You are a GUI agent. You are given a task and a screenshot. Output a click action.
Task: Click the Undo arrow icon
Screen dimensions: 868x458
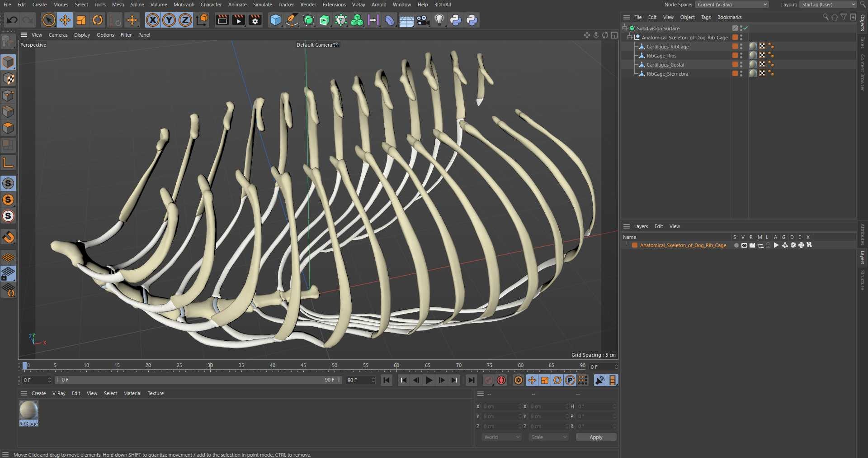(x=12, y=20)
